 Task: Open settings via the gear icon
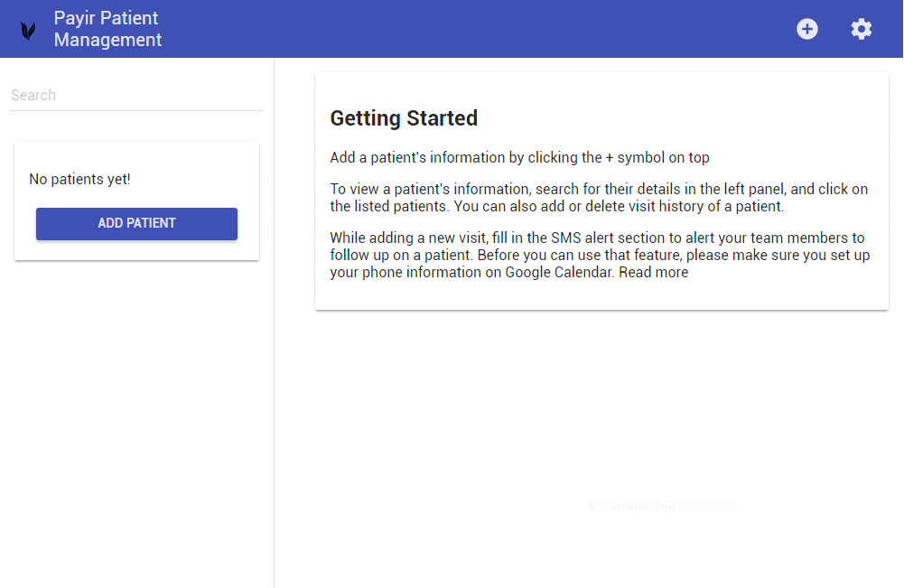pos(862,29)
